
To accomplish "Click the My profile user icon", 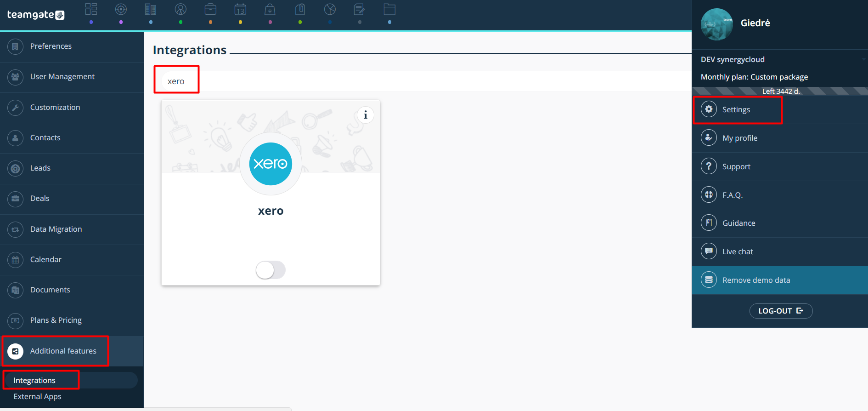I will click(x=709, y=138).
